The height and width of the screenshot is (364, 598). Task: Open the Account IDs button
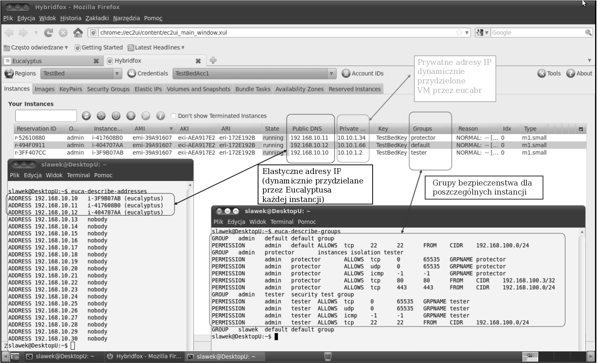[x=363, y=74]
